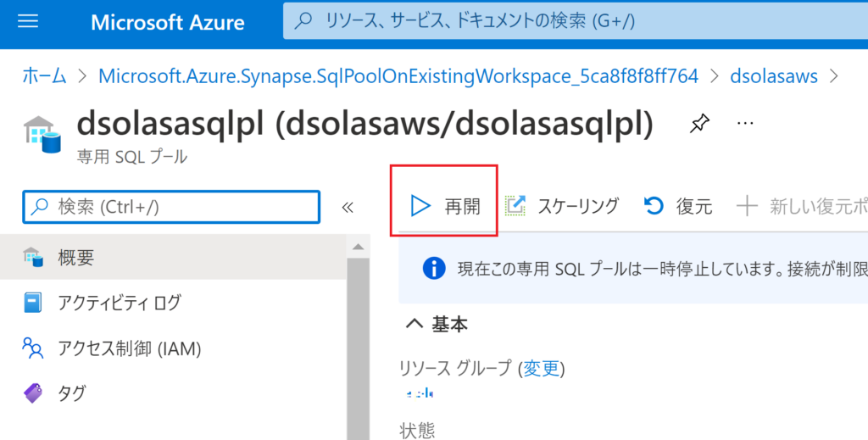Click the sidebar 検索 search field
Viewport: 868px width, 440px height.
click(171, 207)
